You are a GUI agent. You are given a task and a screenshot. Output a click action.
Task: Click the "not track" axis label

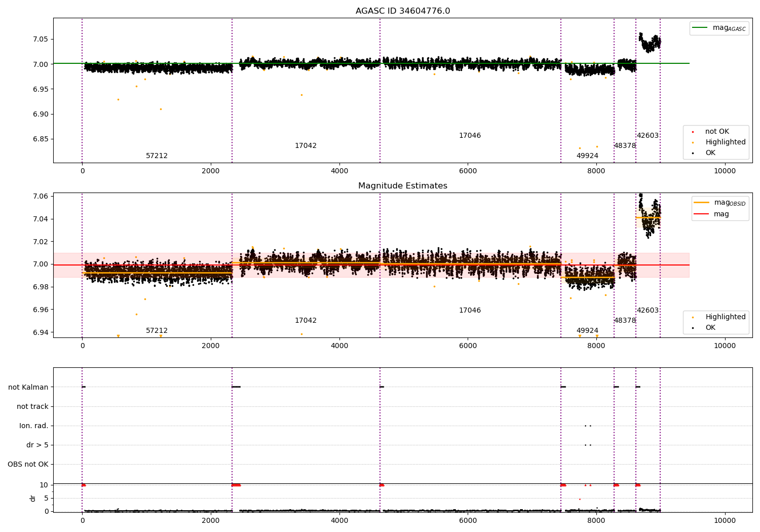(32, 407)
